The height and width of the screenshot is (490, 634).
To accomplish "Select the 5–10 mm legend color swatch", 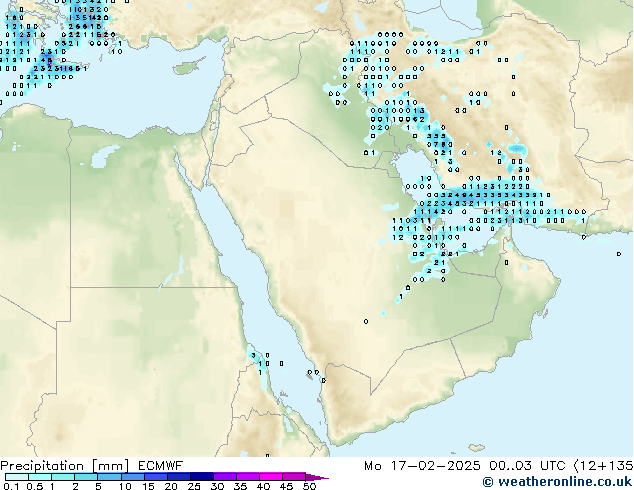I will click(x=109, y=477).
